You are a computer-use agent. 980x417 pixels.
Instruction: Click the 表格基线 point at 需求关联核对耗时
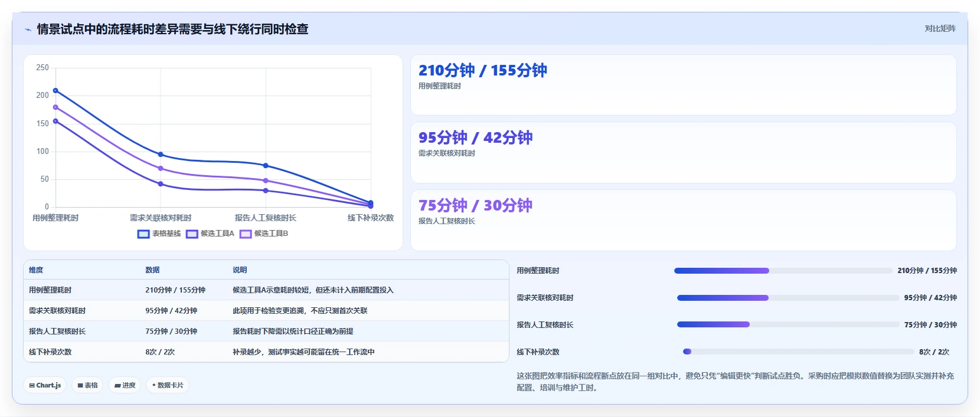click(x=161, y=155)
